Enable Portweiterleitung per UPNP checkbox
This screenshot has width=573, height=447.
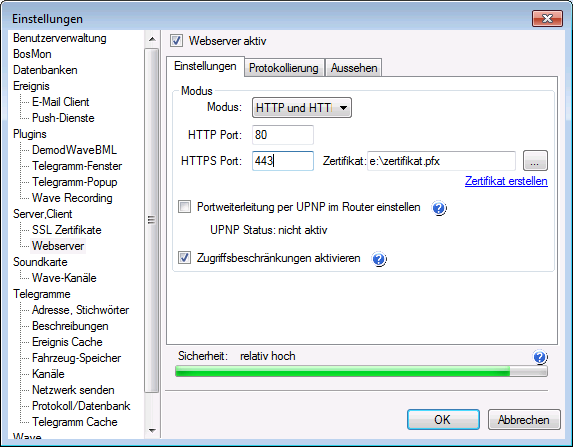coord(184,207)
